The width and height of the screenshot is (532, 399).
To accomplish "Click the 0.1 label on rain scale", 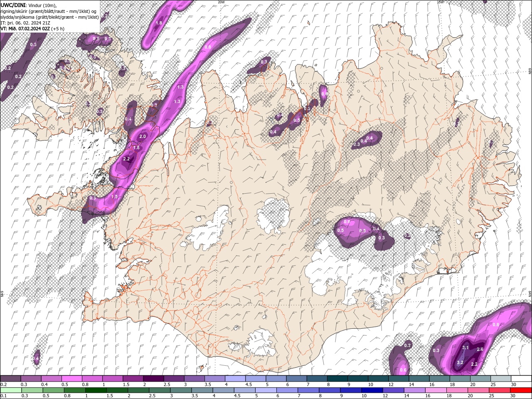I will 3,396.
